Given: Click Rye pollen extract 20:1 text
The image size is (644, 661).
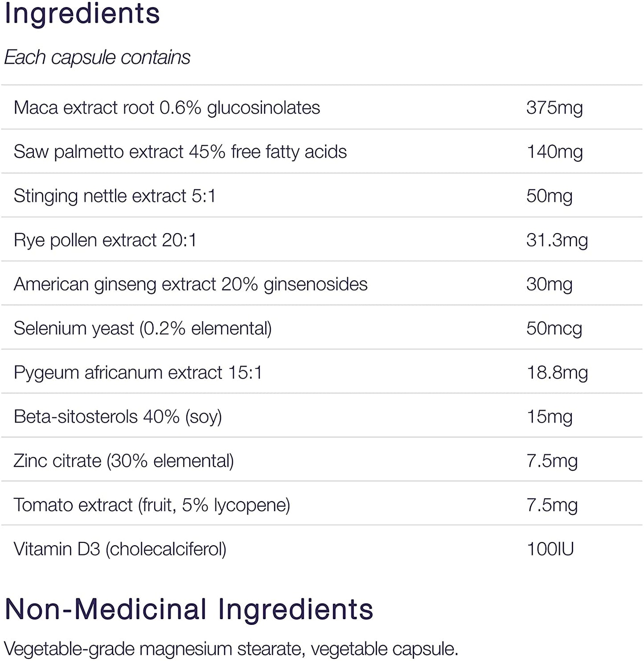Looking at the screenshot, I should [105, 240].
